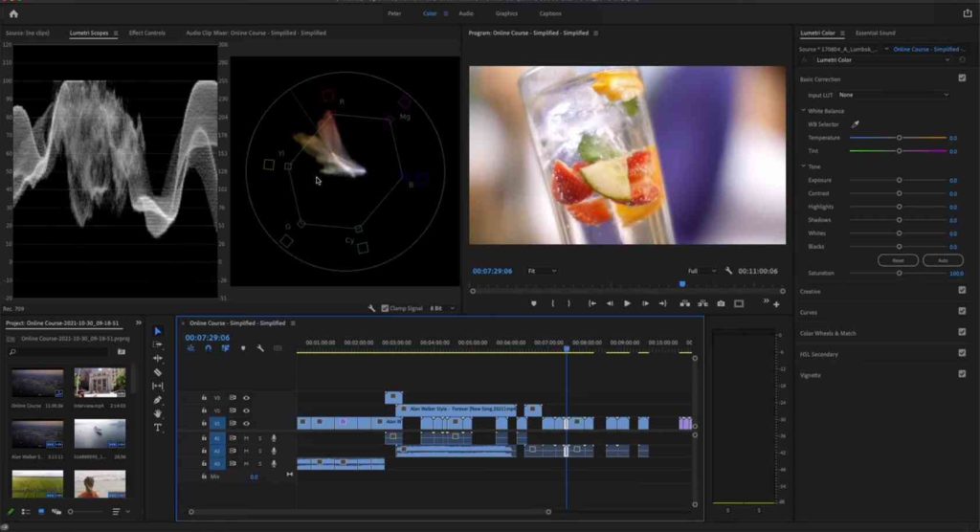The image size is (980, 532).
Task: Open Program monitor wrench settings
Action: 728,271
